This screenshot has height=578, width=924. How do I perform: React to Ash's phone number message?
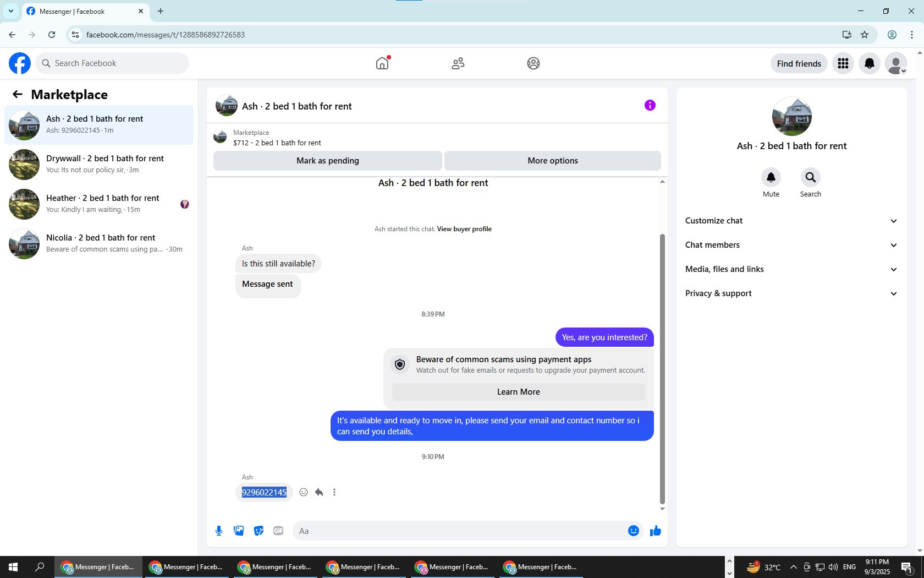pos(304,492)
